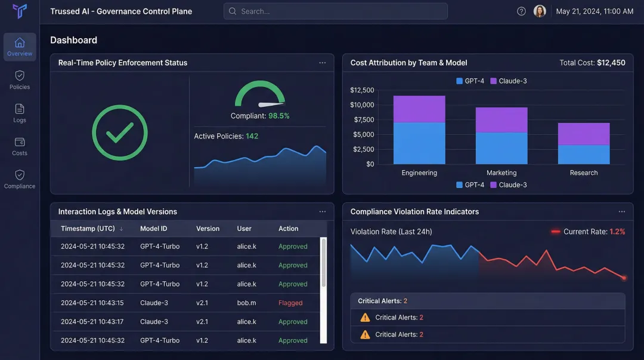Open the Interaction Logs panel options menu
The image size is (644, 360).
coord(323,211)
